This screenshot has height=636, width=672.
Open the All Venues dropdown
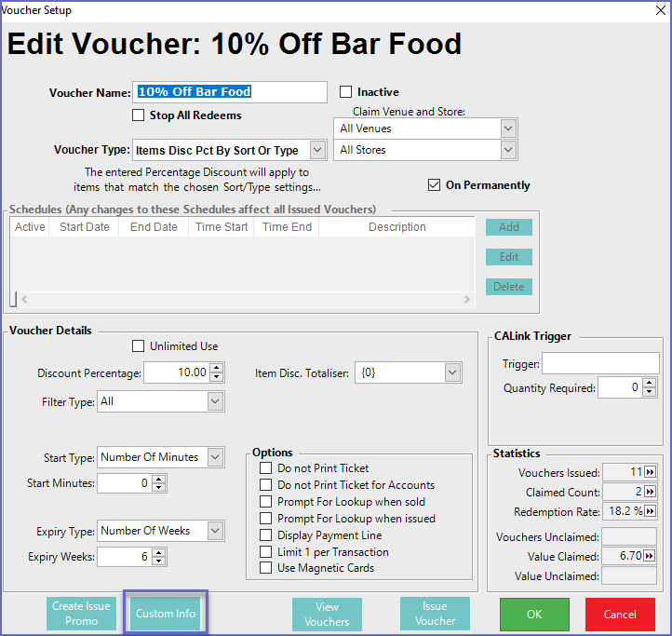[x=507, y=129]
